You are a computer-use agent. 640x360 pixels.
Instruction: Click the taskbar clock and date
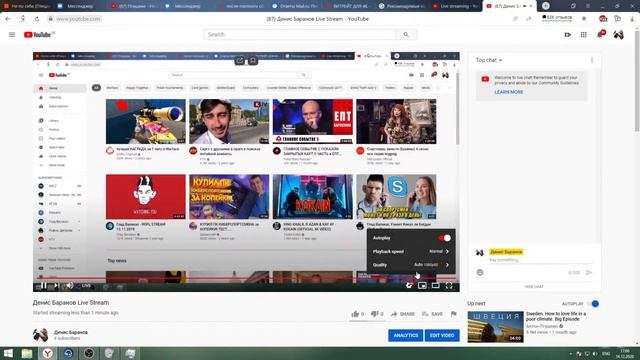[x=624, y=353]
